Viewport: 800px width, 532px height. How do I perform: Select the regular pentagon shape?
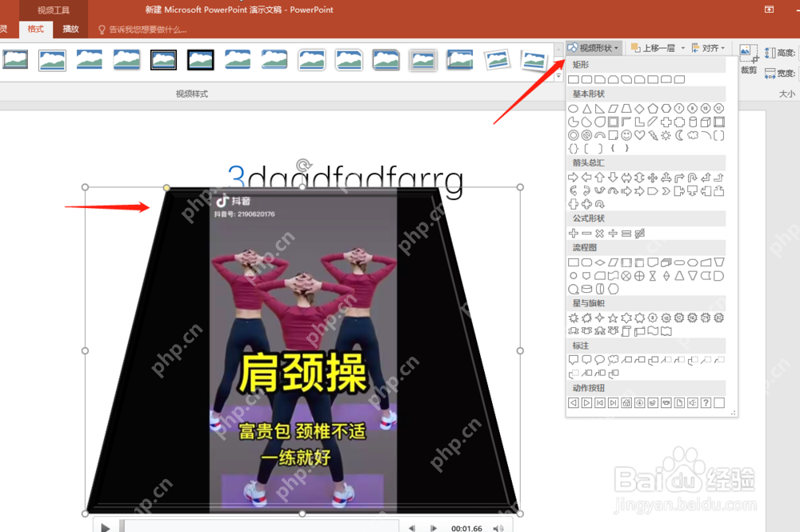[653, 108]
